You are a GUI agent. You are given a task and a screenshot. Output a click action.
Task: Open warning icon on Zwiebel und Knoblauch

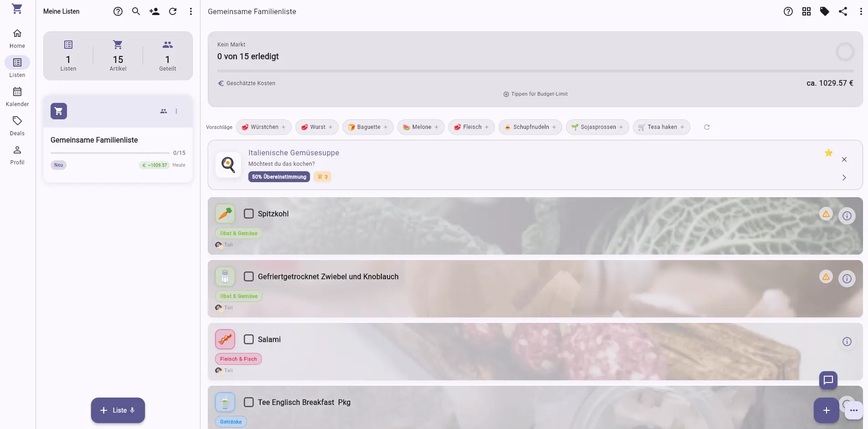point(826,276)
